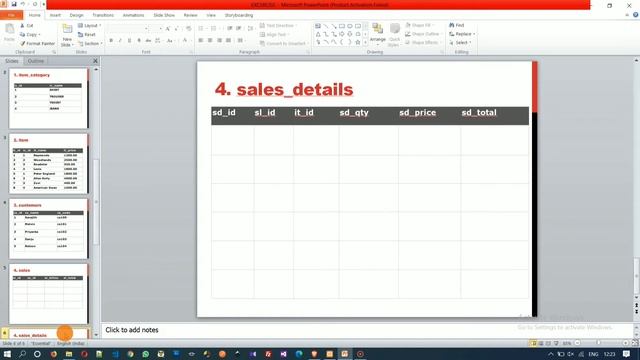Switch to the Slide Show tab
Screen dimensions: 640x360
coord(164,15)
